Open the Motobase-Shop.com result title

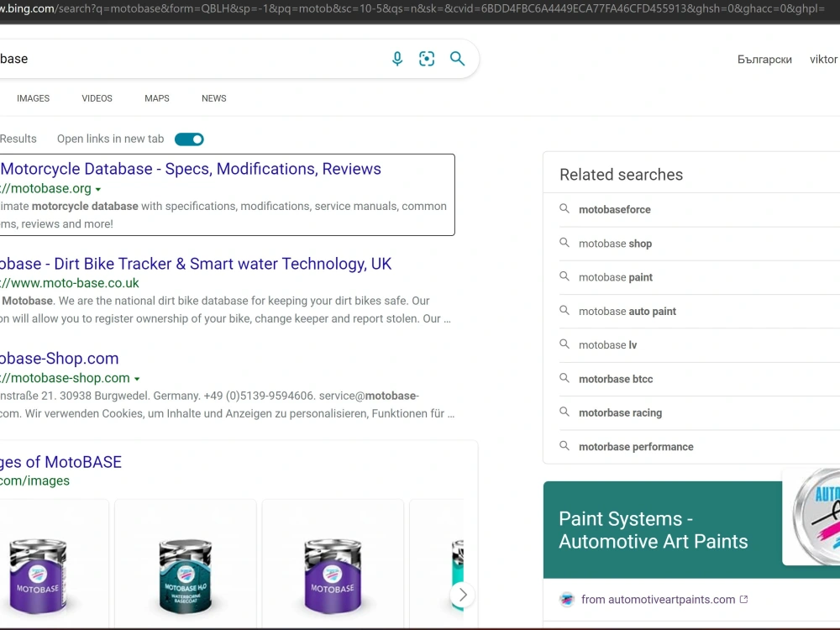click(x=60, y=359)
